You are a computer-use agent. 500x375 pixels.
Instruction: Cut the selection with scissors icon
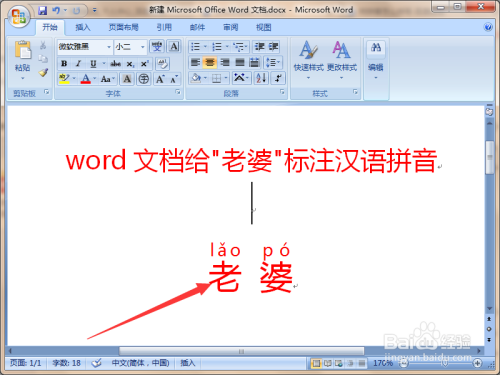tap(43, 45)
